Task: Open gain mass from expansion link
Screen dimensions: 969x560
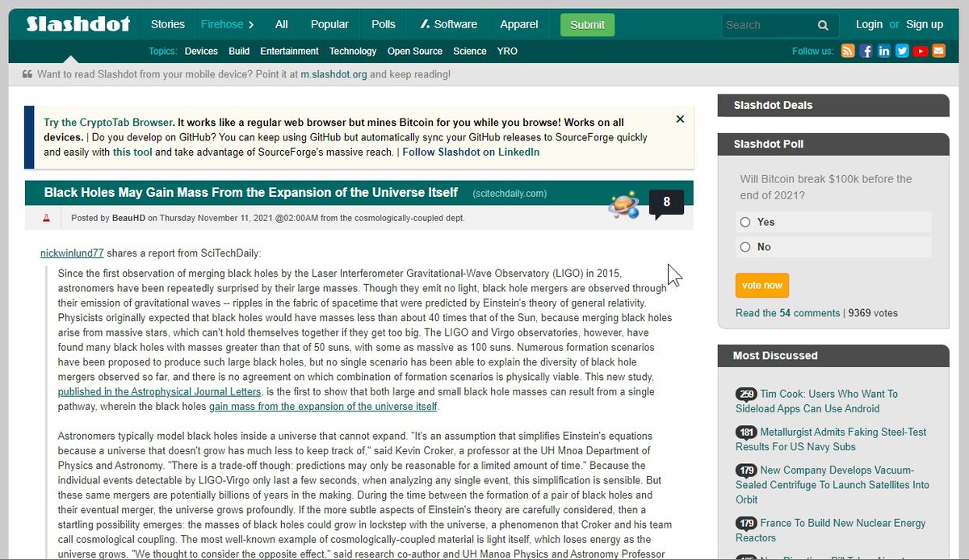Action: [x=323, y=406]
